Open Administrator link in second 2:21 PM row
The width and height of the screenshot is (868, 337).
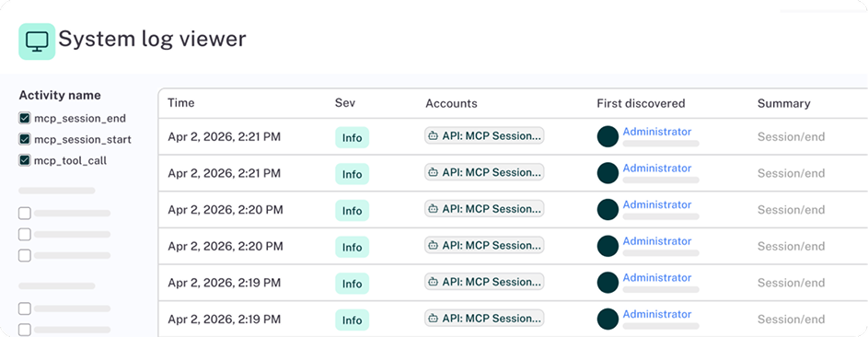(x=657, y=168)
